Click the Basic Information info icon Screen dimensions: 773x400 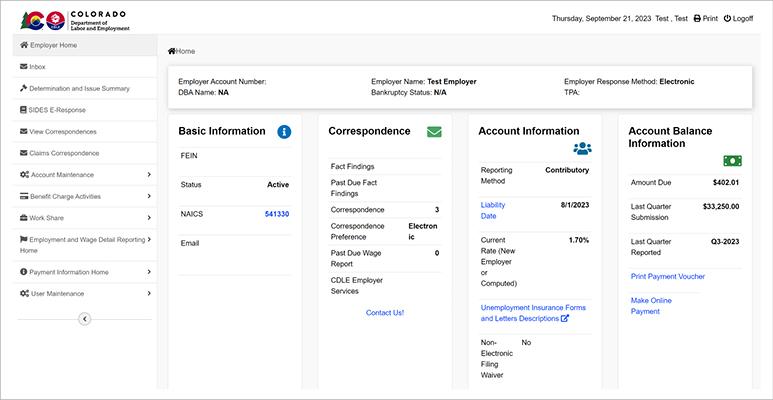(x=284, y=132)
